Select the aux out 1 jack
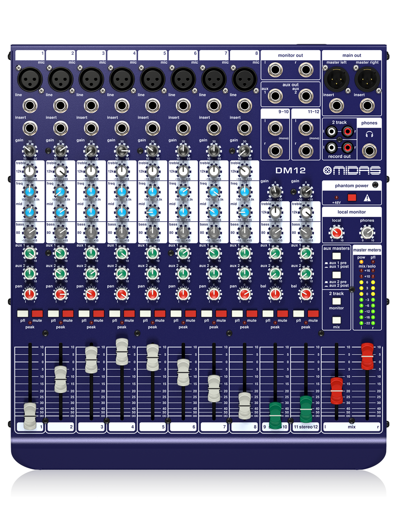 coord(275,95)
